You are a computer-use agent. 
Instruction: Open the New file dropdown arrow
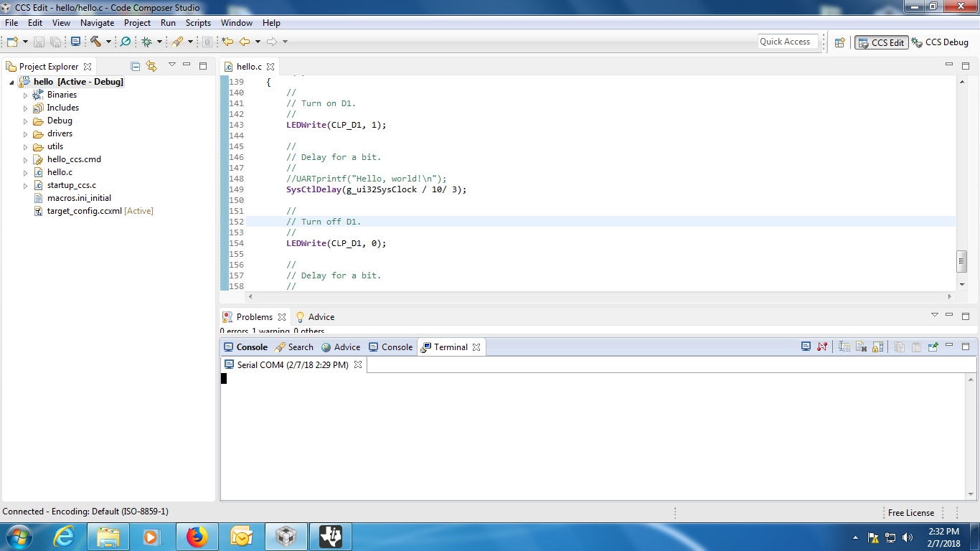click(25, 42)
